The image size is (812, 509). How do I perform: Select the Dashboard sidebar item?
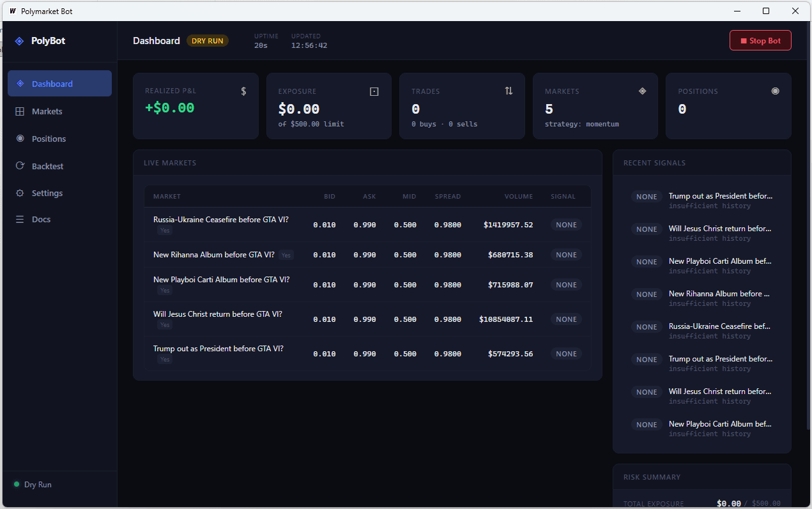(52, 84)
